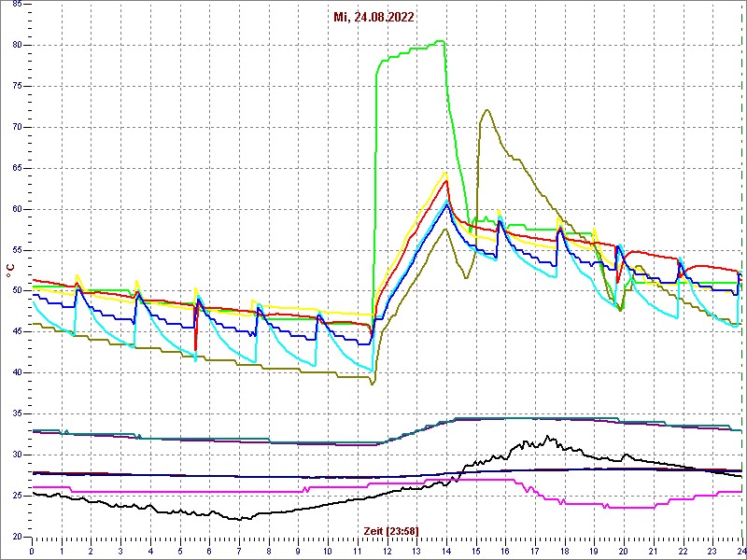This screenshot has height=560, width=747.
Task: Select the 60 label on temperature axis
Action: [17, 209]
